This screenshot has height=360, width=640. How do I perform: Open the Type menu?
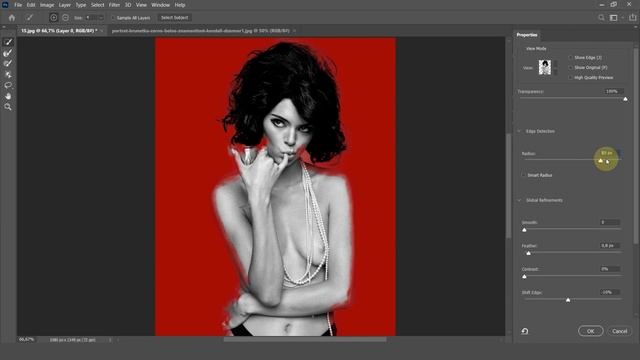[x=81, y=5]
